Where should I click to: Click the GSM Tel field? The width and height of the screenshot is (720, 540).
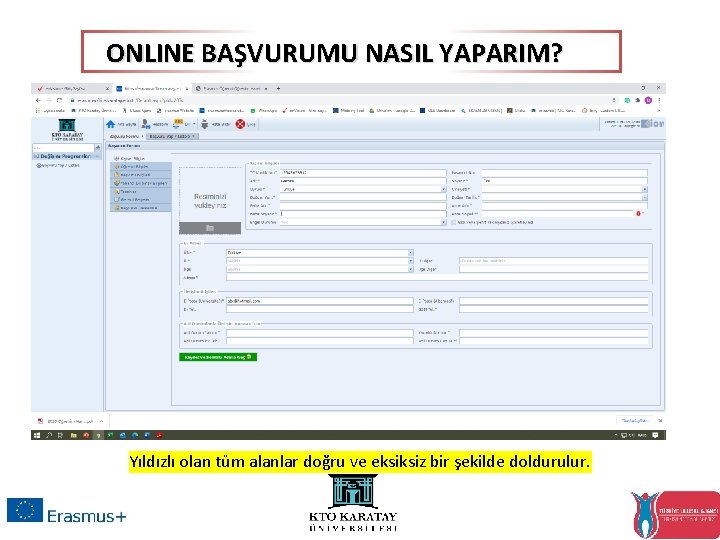[x=554, y=309]
